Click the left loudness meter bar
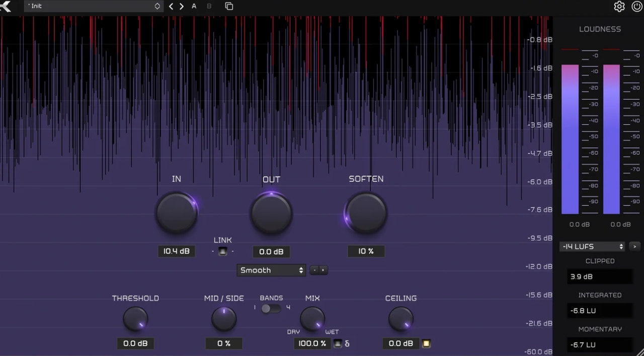Viewport: 644px width, 356px height. tap(570, 139)
